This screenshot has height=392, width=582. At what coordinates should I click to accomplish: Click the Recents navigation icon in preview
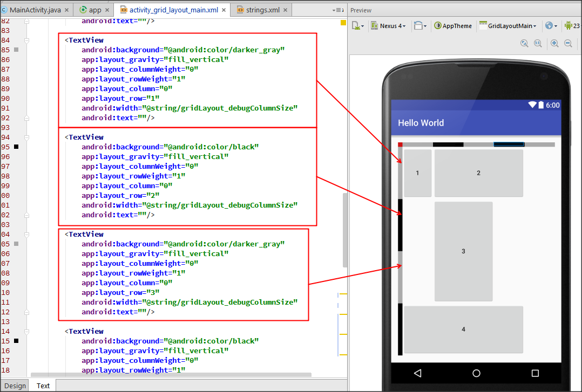[x=535, y=373]
